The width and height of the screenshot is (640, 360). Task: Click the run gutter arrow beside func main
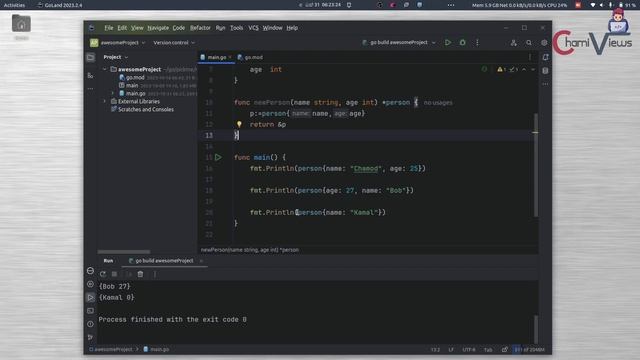[218, 157]
